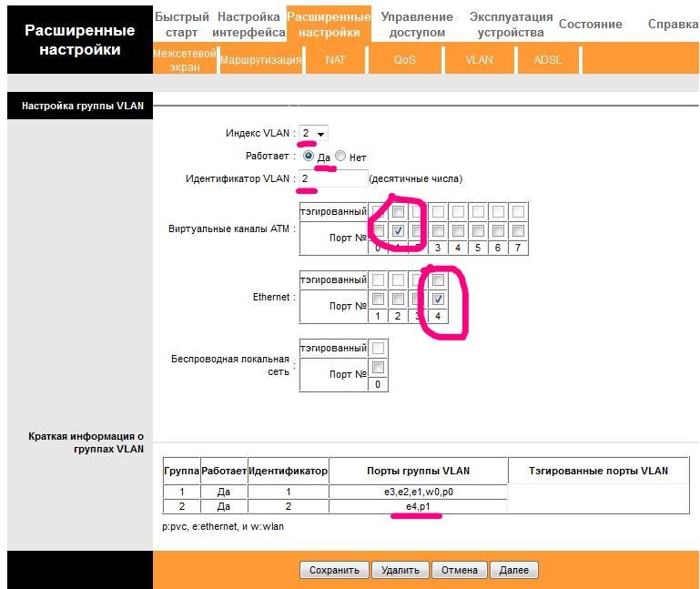Image resolution: width=700 pixels, height=589 pixels.
Task: Open the QoS submenu
Action: [x=405, y=59]
